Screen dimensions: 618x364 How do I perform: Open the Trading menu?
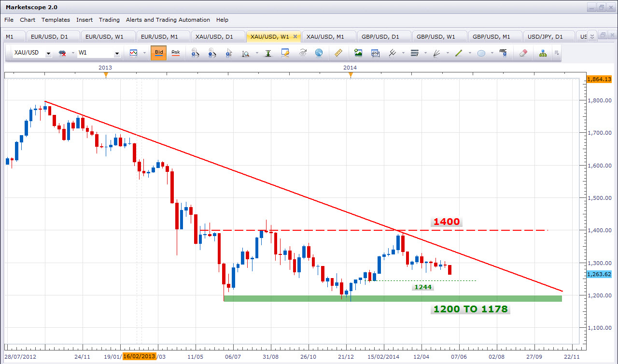tap(109, 20)
